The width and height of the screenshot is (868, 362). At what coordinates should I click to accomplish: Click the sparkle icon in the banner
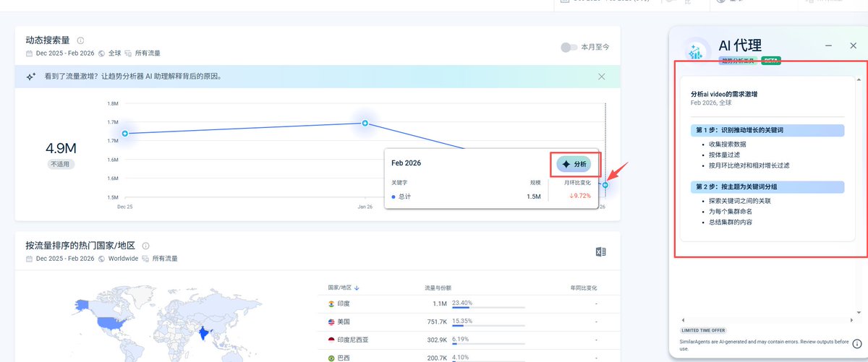point(31,76)
